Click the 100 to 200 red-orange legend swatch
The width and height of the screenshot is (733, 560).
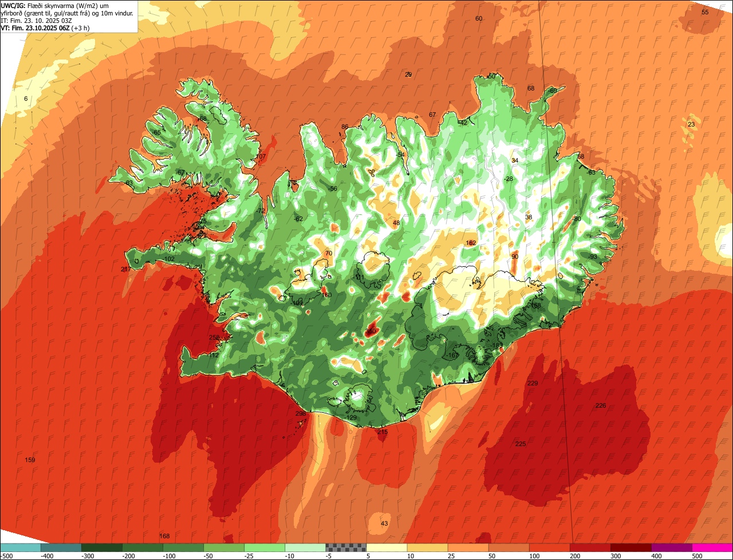[549, 547]
